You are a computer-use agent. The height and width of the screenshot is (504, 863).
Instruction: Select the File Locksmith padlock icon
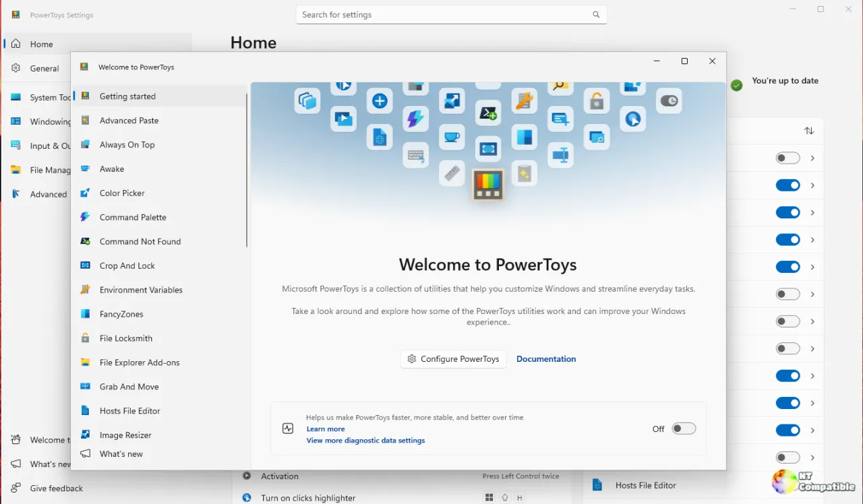coord(85,338)
